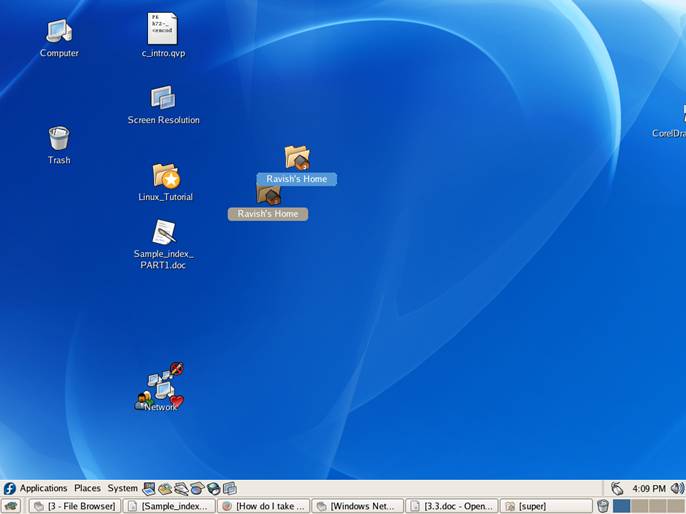This screenshot has height=514, width=686.
Task: Launch the Screen Resolution shortcut
Action: [x=163, y=99]
